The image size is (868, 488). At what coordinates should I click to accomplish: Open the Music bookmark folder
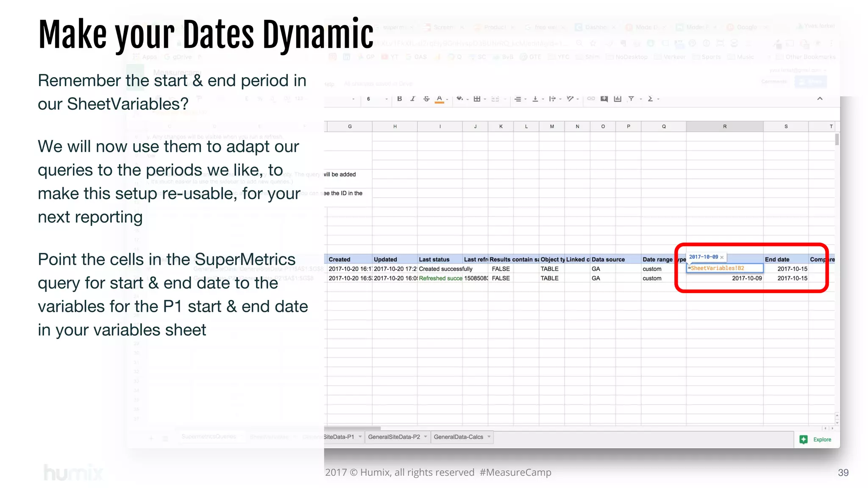[x=741, y=57]
